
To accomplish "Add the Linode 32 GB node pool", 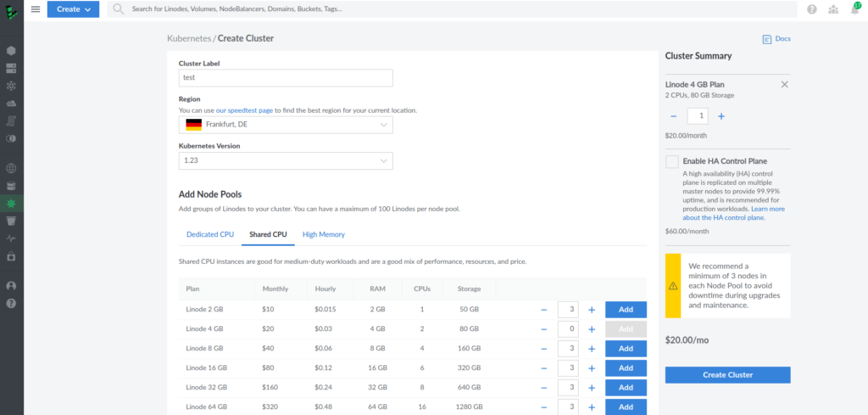I will [x=626, y=387].
